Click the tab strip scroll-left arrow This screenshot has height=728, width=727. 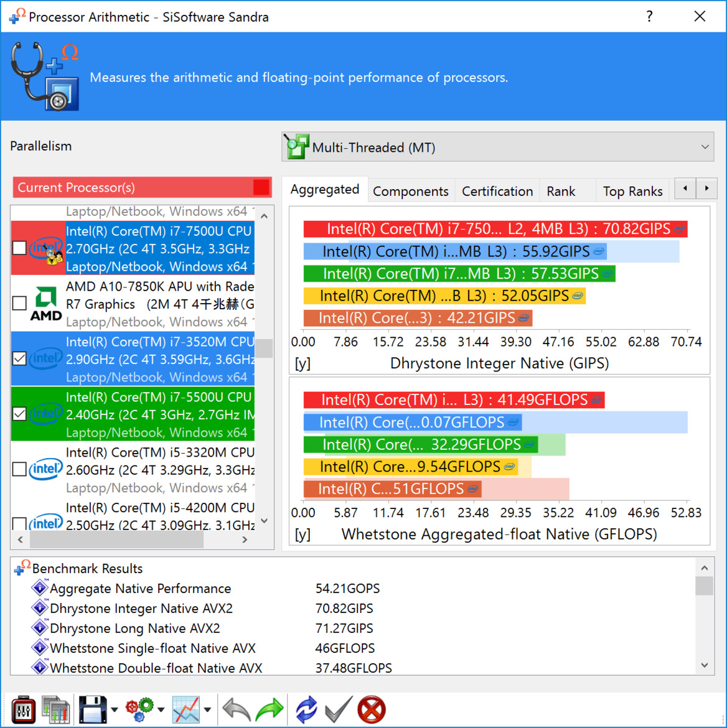(x=685, y=189)
